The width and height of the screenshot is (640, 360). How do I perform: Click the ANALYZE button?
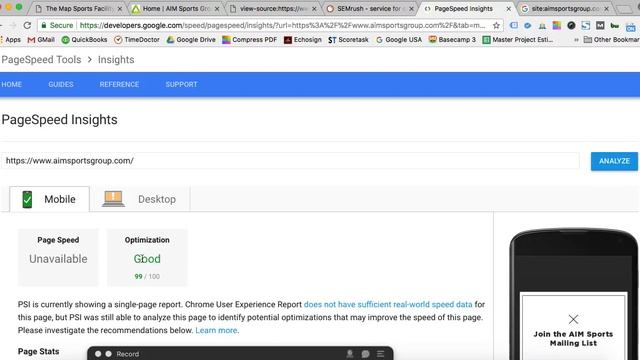[614, 161]
